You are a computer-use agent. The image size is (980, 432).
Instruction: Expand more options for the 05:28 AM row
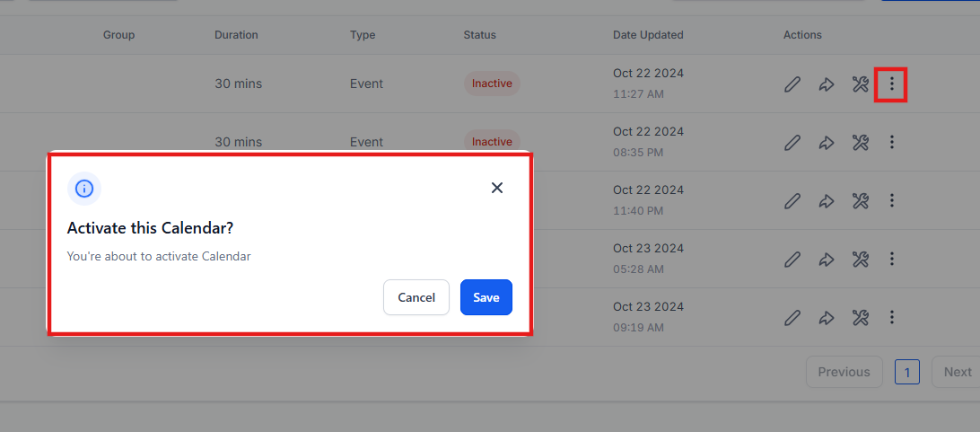[x=891, y=259]
